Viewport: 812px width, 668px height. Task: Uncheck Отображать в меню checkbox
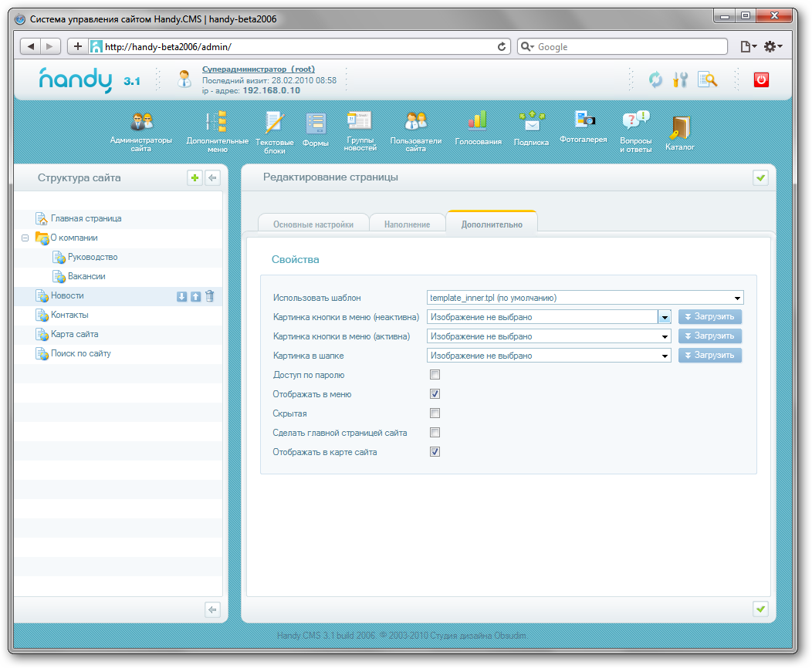(x=435, y=394)
